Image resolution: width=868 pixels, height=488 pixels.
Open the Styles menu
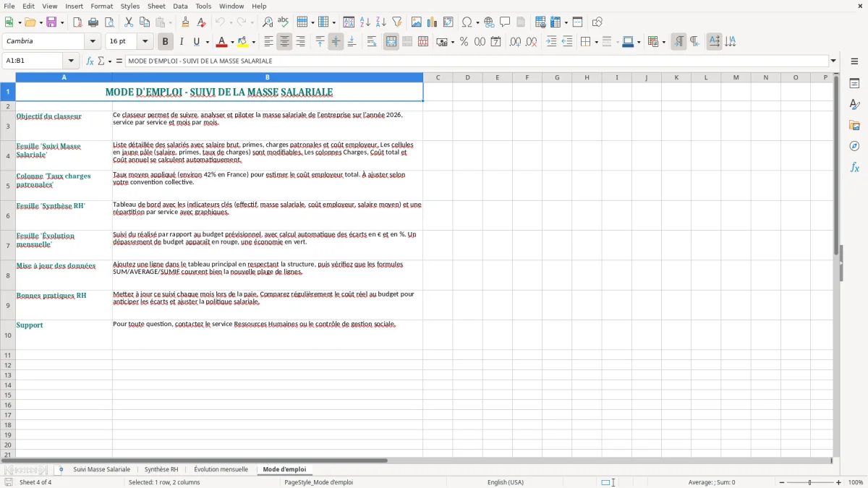130,6
